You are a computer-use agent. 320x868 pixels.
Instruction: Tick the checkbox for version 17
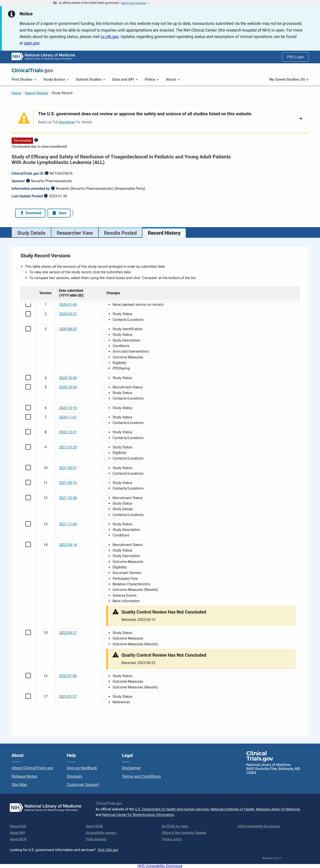(x=28, y=696)
